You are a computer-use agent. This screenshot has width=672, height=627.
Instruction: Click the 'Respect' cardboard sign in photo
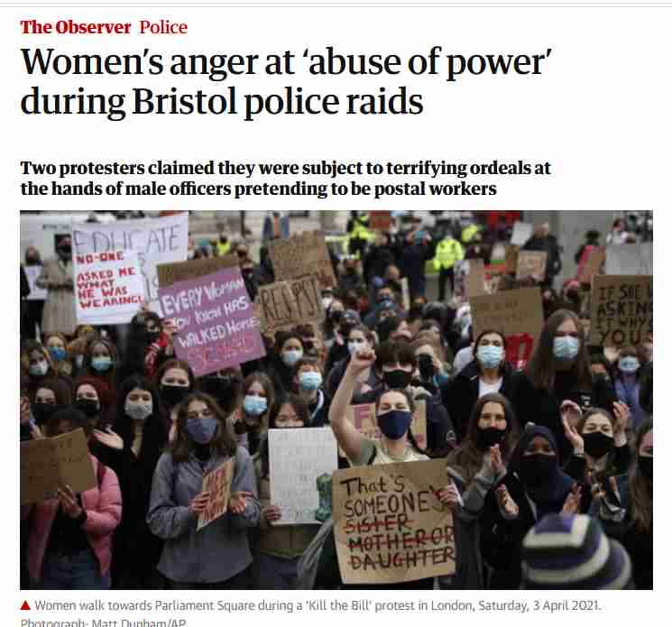[x=290, y=303]
